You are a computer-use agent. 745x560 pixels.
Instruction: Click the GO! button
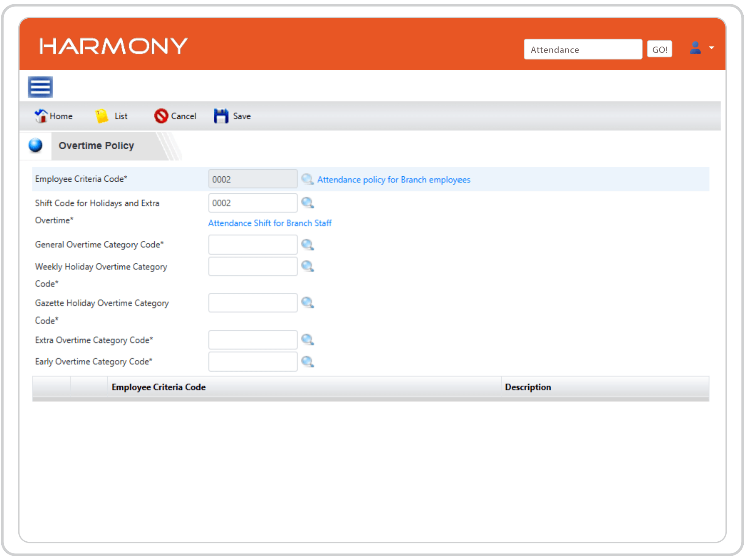point(660,49)
